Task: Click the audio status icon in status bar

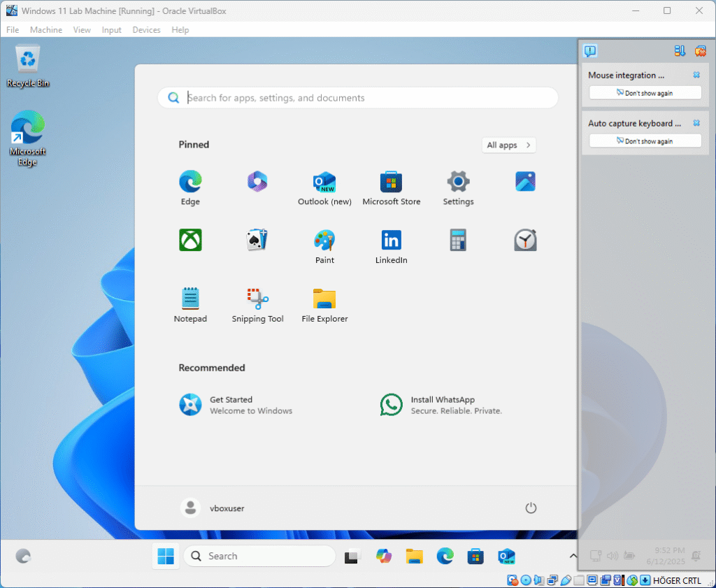Action: point(539,580)
